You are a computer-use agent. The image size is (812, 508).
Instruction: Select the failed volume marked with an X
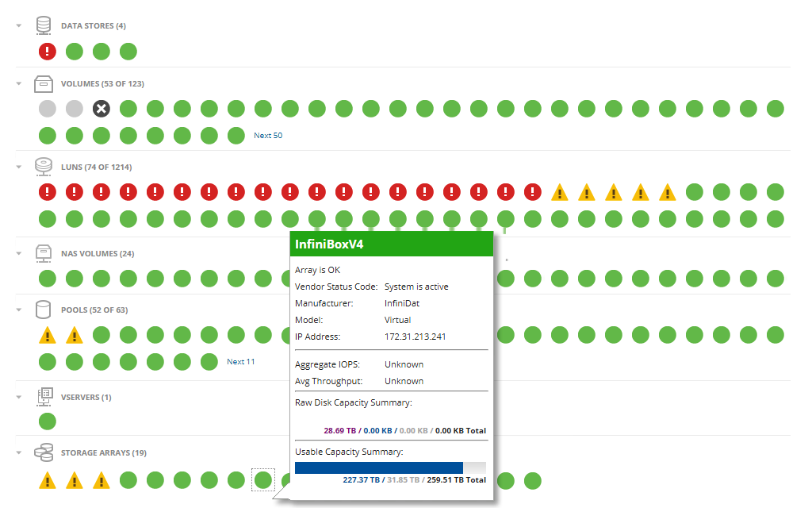(x=101, y=109)
